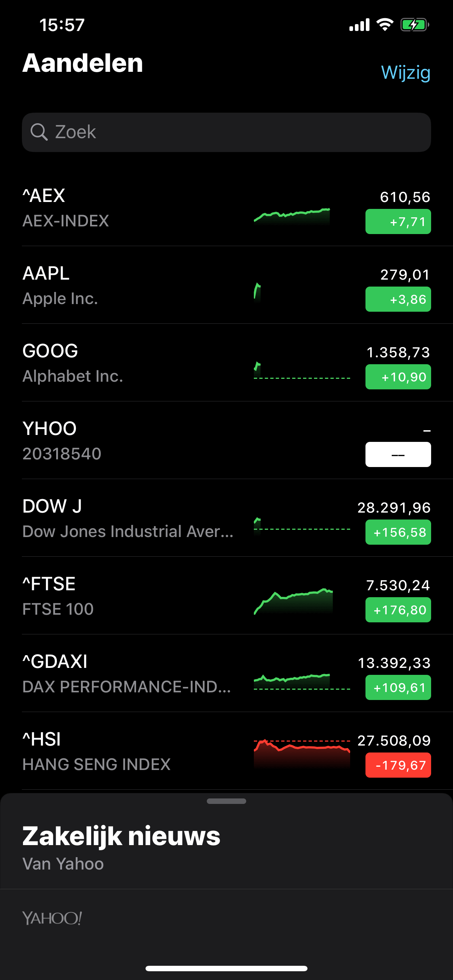
Task: Open the YHOO stock row
Action: (x=226, y=440)
